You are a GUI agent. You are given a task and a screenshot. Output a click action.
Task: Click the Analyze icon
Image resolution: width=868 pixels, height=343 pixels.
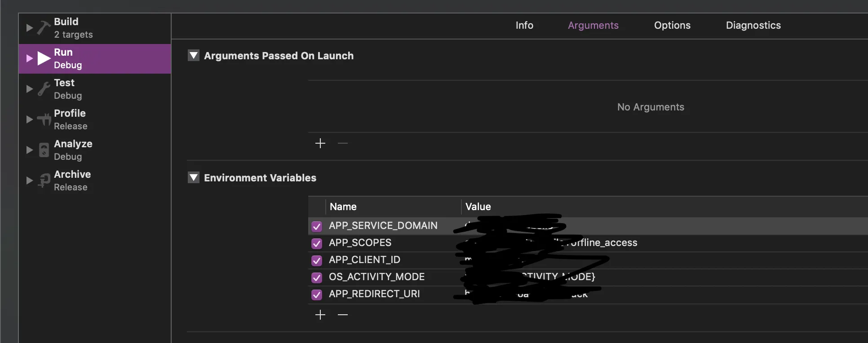(44, 150)
